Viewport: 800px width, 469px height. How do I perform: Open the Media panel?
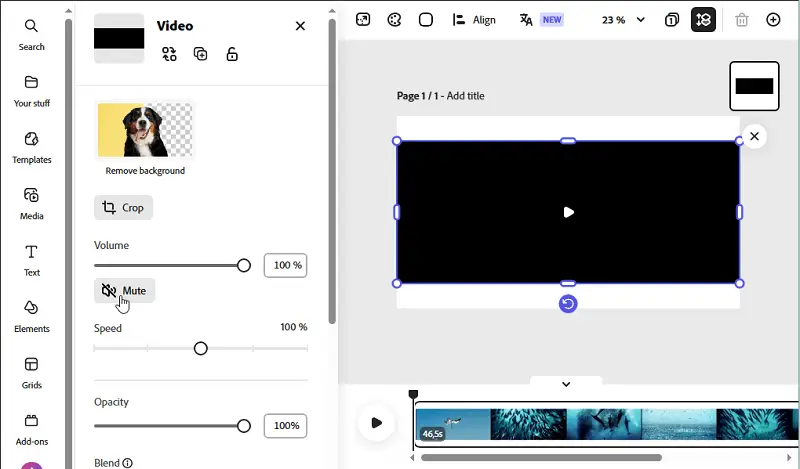click(x=31, y=204)
